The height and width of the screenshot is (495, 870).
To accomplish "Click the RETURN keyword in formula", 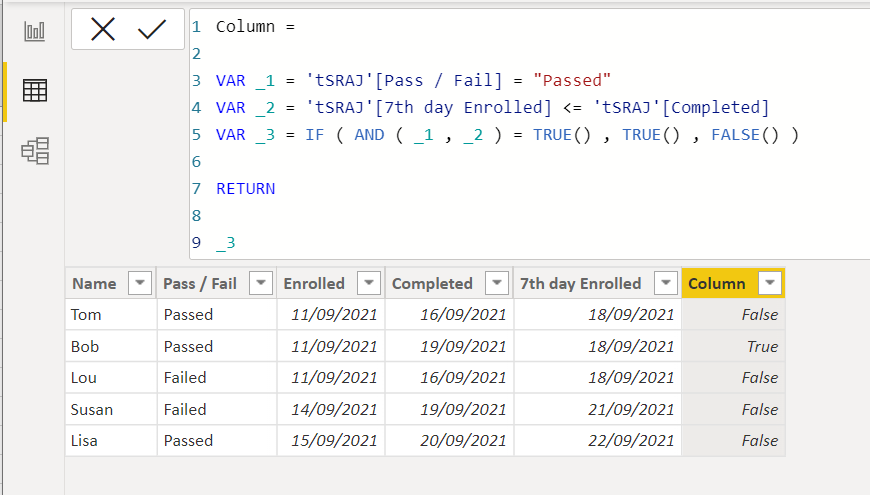I will [x=245, y=189].
